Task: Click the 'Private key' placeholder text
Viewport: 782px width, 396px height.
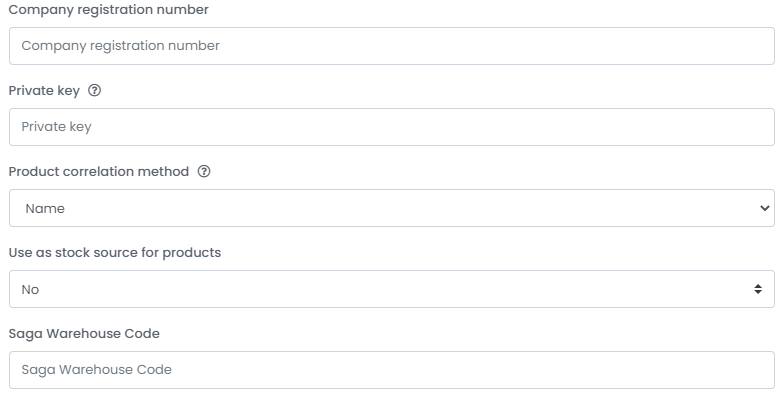Action: [x=56, y=127]
